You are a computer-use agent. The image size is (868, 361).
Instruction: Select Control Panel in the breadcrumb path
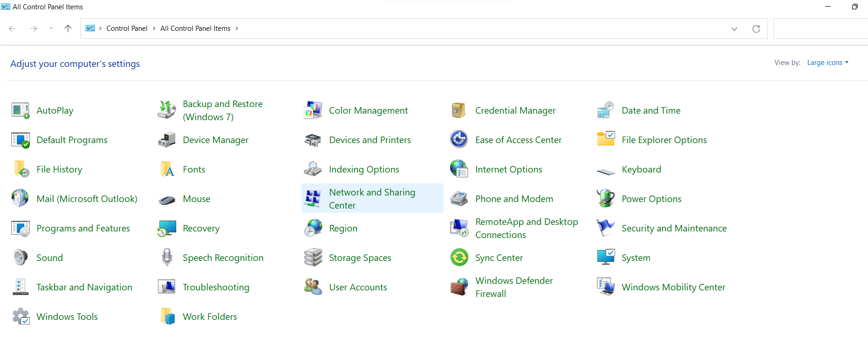[x=127, y=29]
